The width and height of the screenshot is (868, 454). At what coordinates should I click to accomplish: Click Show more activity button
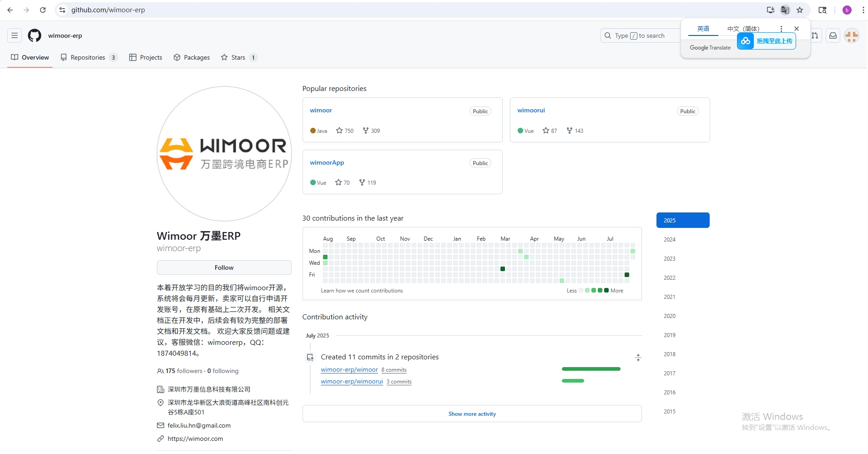[472, 414]
